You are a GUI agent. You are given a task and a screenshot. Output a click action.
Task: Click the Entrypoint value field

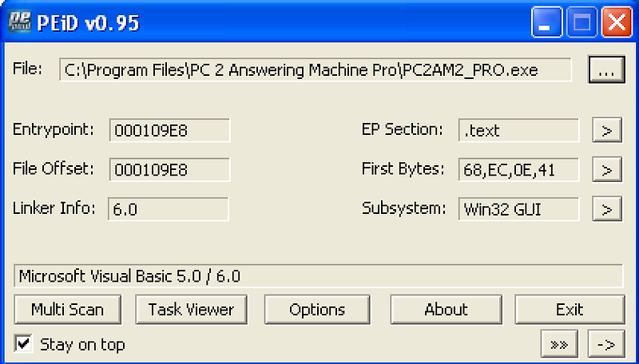click(169, 130)
